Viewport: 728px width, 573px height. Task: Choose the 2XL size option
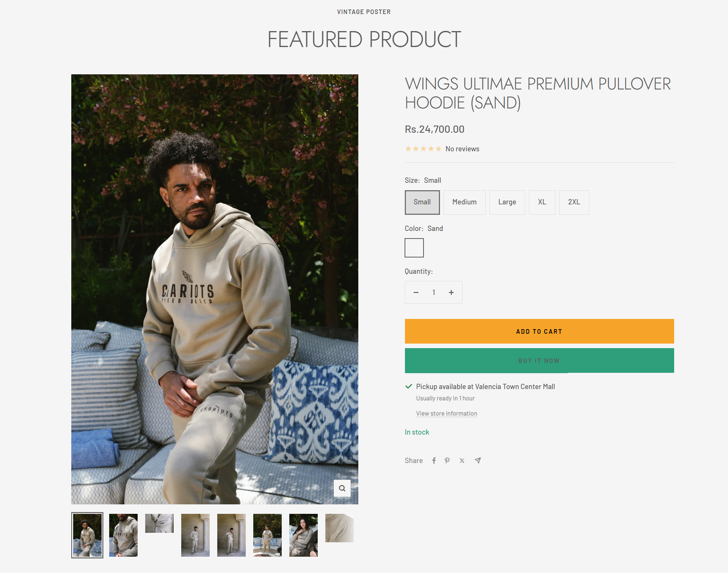click(574, 202)
